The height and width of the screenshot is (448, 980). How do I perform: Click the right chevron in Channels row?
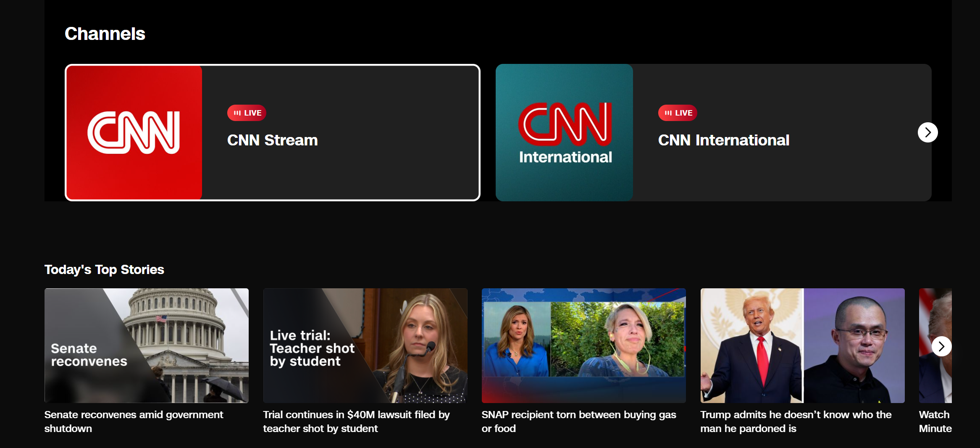[927, 132]
